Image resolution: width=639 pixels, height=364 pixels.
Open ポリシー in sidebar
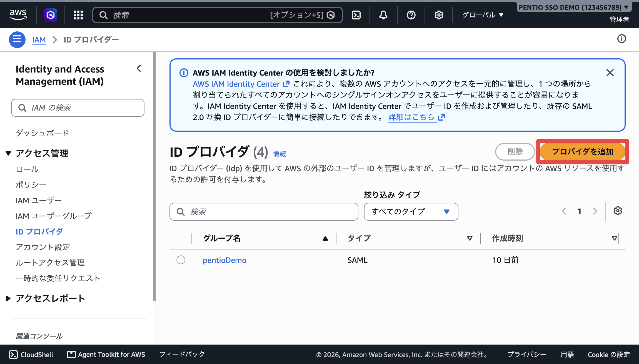(x=31, y=185)
